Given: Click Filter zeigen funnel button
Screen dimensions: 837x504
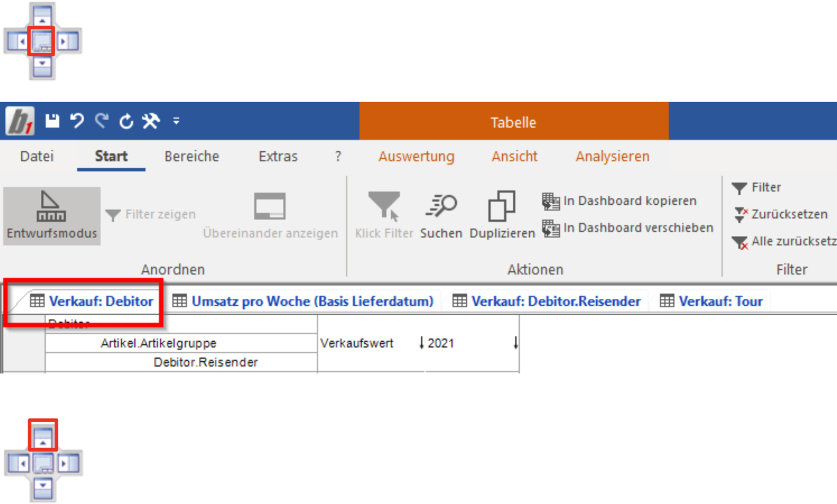Looking at the screenshot, I should point(151,214).
